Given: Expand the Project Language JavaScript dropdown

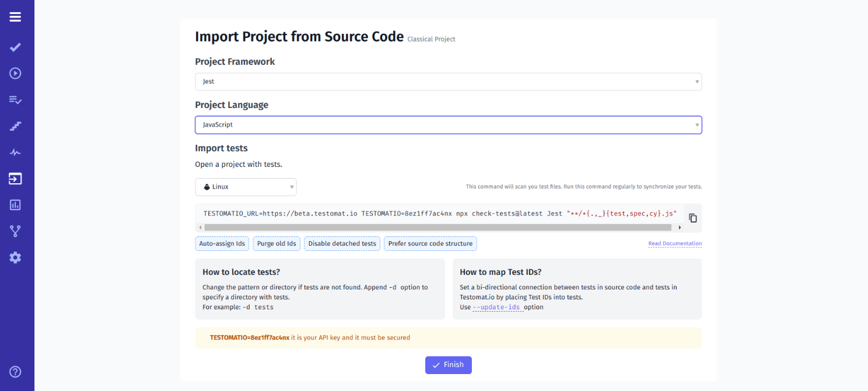Looking at the screenshot, I should (x=448, y=124).
